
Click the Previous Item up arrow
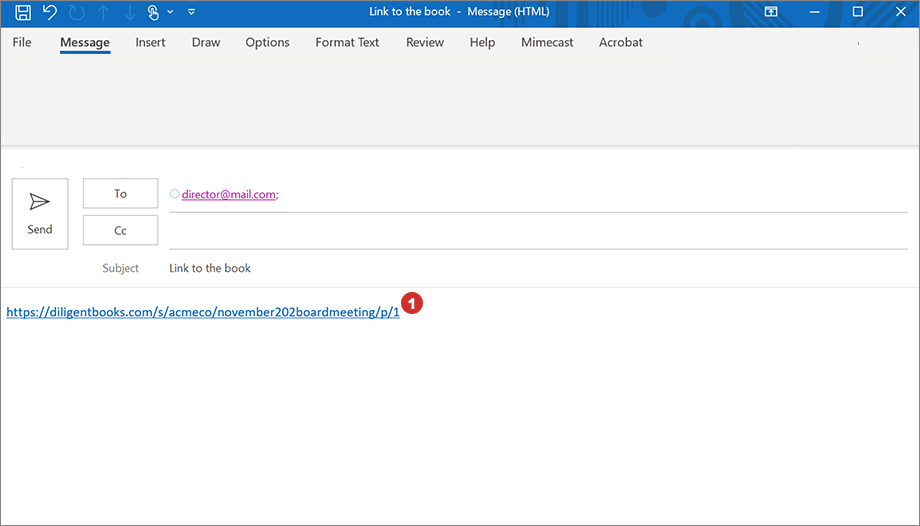(104, 12)
